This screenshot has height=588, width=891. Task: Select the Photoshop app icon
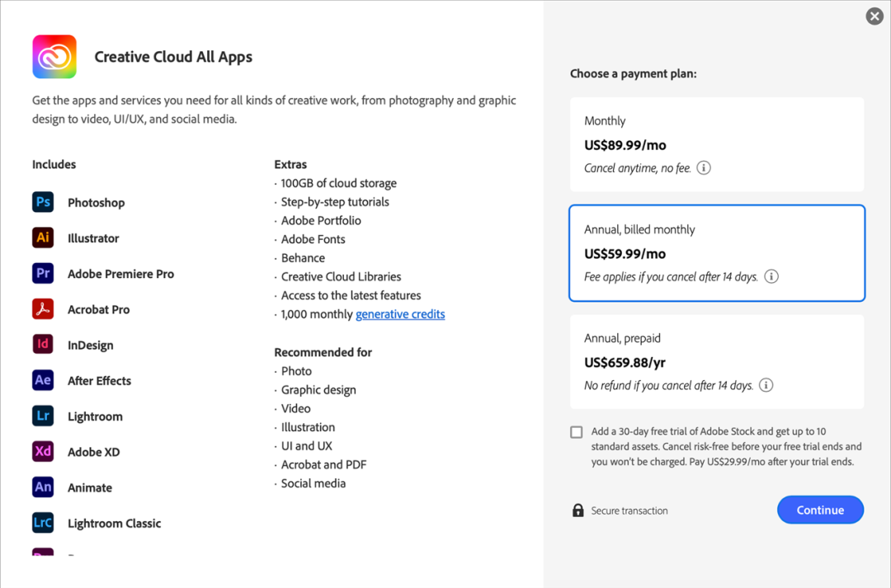42,201
